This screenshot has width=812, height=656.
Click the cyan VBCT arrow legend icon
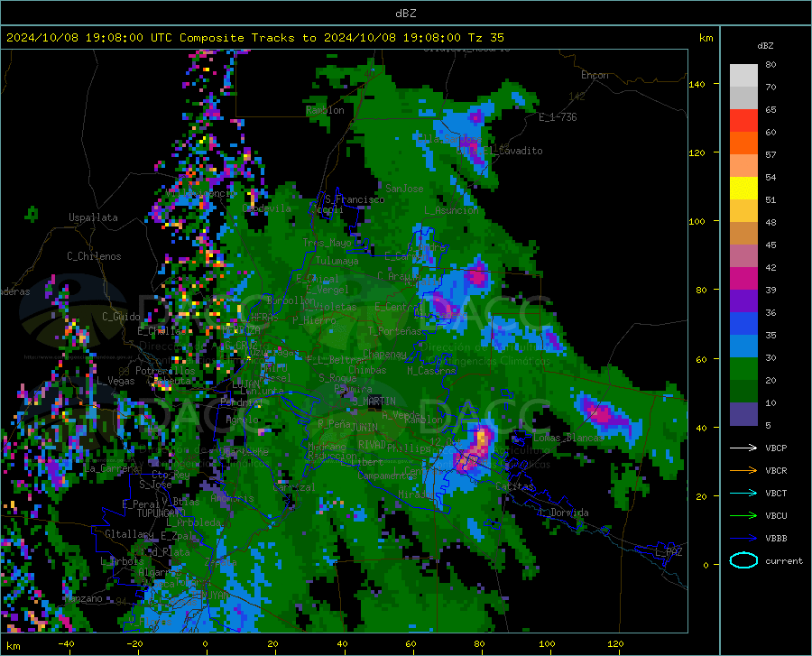tap(743, 493)
